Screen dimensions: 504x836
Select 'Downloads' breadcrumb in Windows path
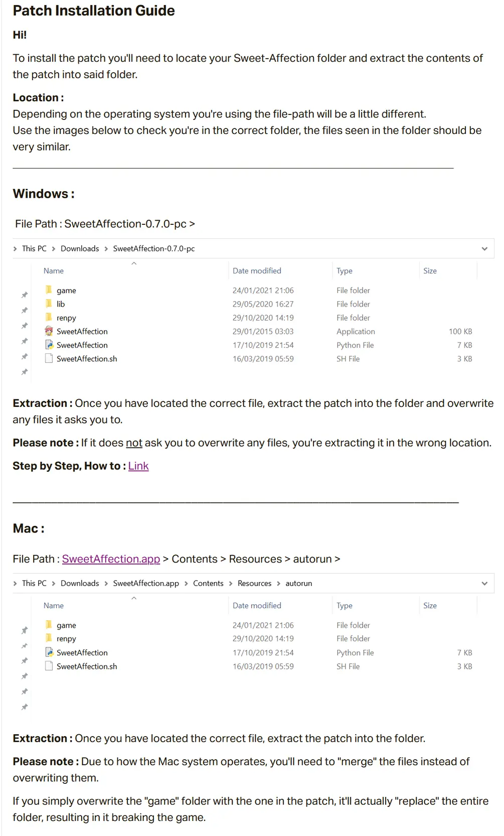(x=80, y=249)
